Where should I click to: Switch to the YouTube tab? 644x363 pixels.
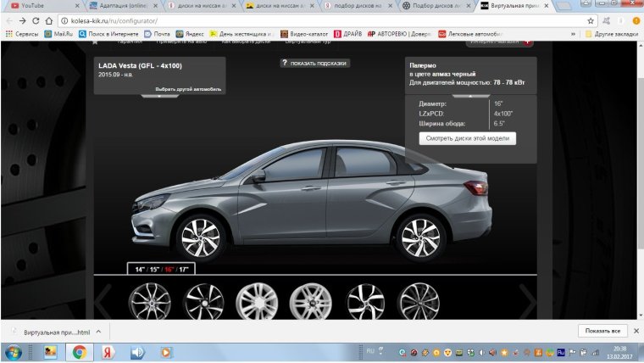click(34, 5)
